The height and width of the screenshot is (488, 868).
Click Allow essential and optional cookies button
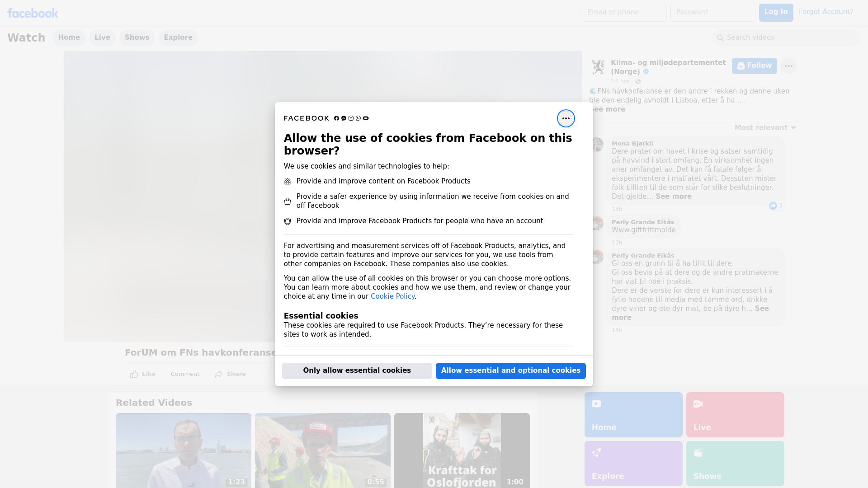[511, 371]
